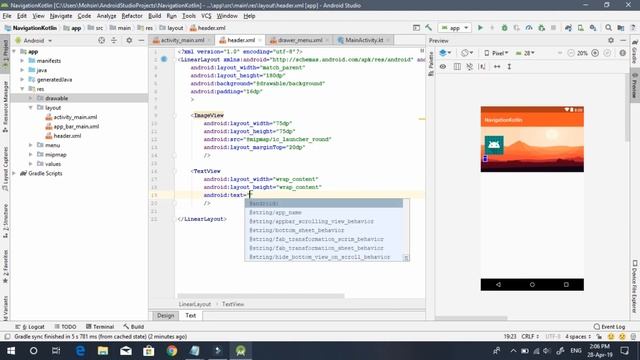This screenshot has height=360, width=640.
Task: Click the Expand Vertically arrow icon
Action: (509, 67)
